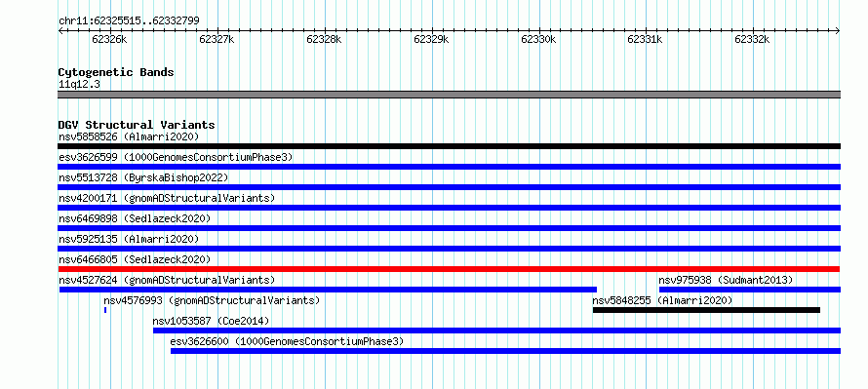This screenshot has width=868, height=389.
Task: Select the nsv4527624 gnomAD variant bar
Action: [x=328, y=290]
